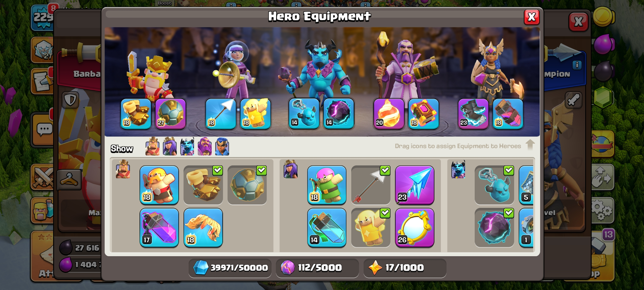Click the equipped level 27 Spiky Ball slot
644x290 pixels.
click(x=170, y=114)
